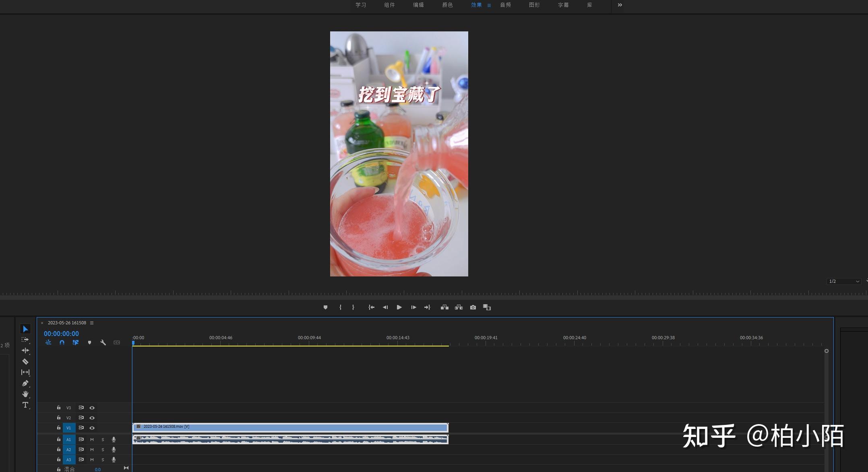Select the Slip tool
The image size is (868, 472).
25,372
